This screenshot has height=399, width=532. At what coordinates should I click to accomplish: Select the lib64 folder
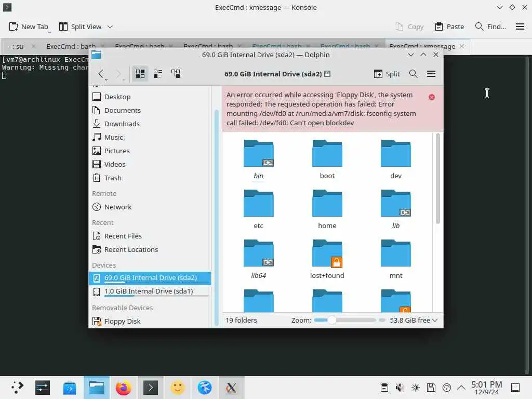259,259
